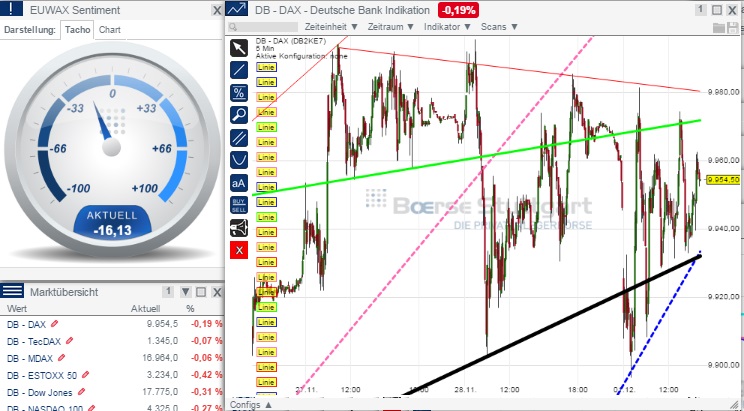
Task: Open the Marktübersicht triangle dropdown
Action: click(x=186, y=291)
